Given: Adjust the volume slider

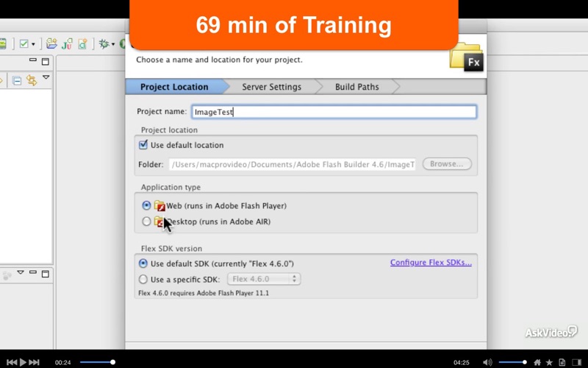Looking at the screenshot, I should (x=512, y=362).
